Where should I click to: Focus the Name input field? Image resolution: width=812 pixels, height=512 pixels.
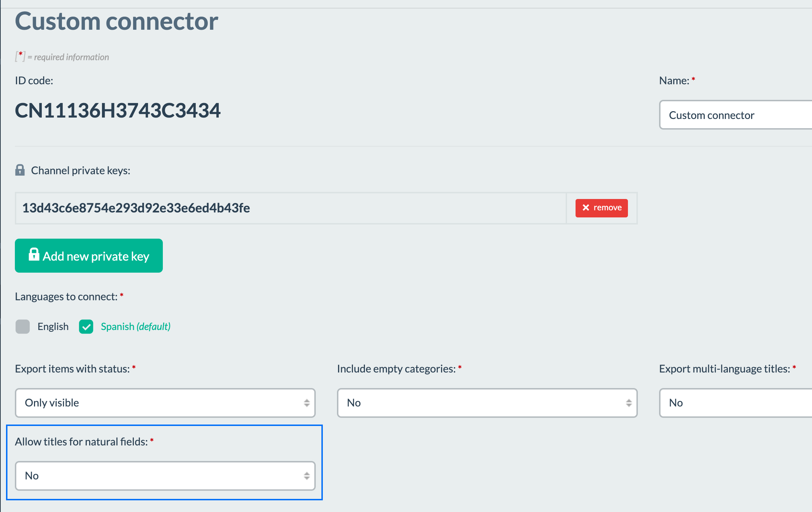[x=736, y=115]
